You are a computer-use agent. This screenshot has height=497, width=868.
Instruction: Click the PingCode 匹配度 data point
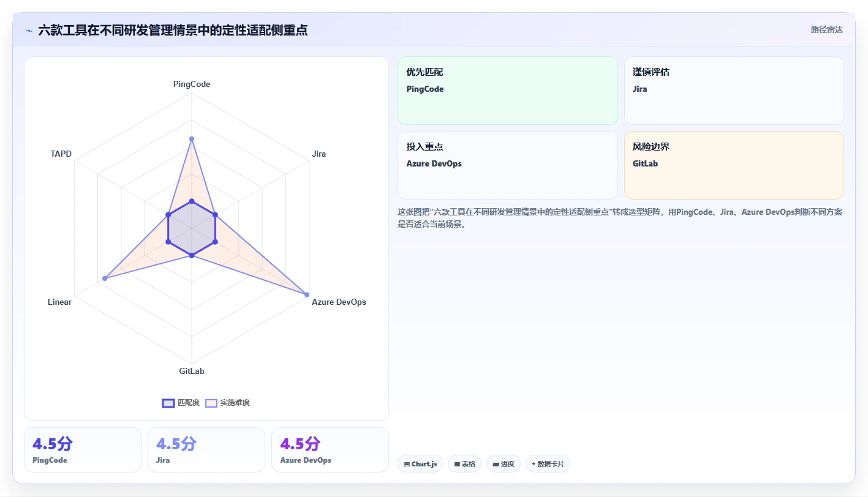point(192,201)
